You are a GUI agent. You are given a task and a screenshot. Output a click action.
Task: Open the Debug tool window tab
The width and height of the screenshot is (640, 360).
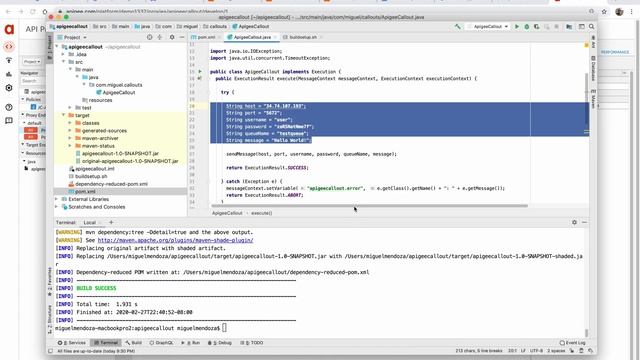click(x=220, y=343)
